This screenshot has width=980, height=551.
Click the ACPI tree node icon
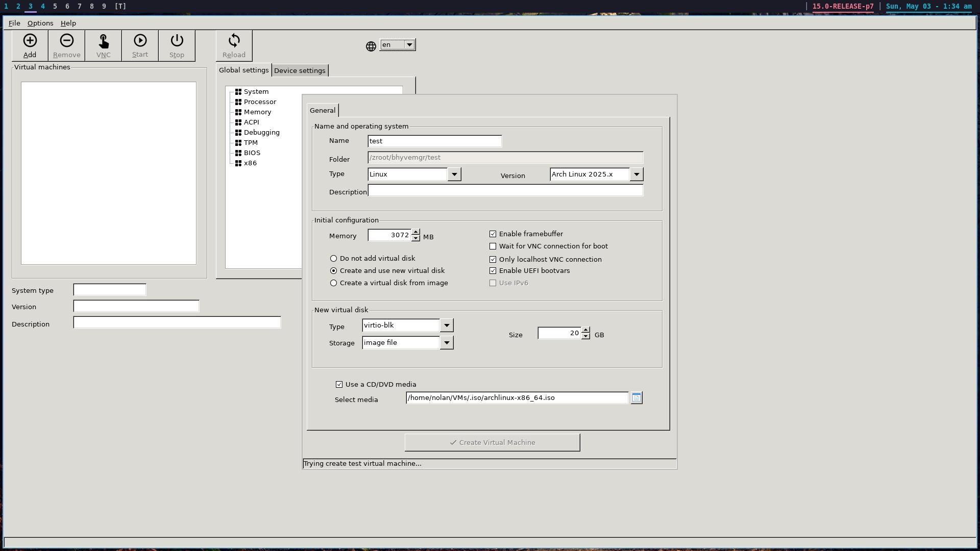tap(238, 122)
